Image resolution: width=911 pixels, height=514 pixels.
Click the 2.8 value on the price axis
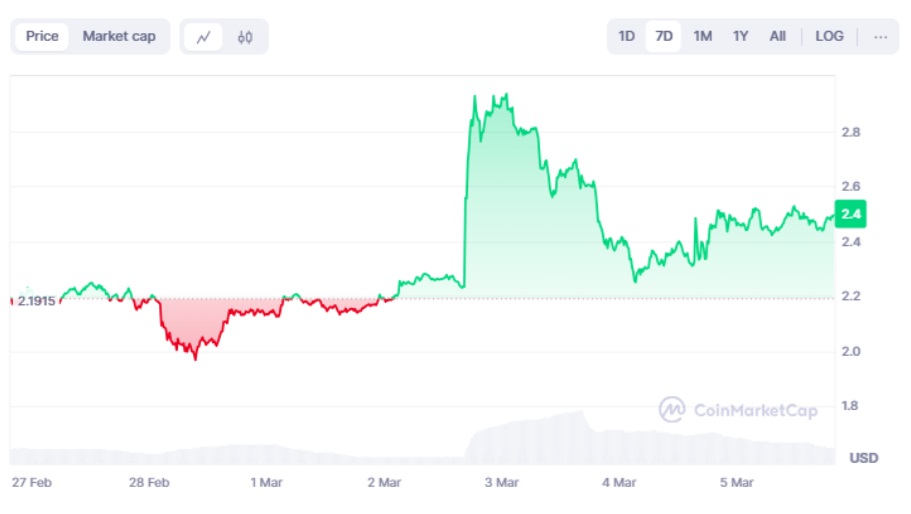pos(851,132)
